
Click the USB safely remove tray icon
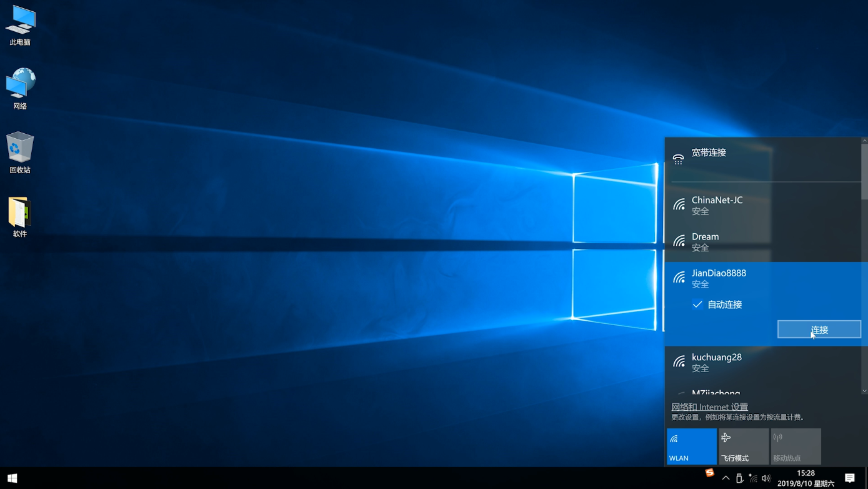tap(739, 478)
